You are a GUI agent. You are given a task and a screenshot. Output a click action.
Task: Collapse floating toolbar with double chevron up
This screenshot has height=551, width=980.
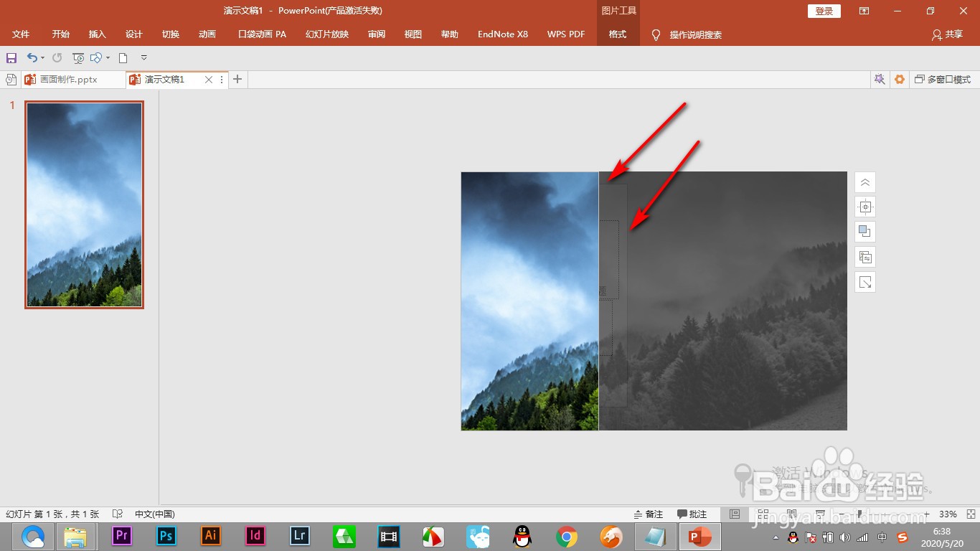[x=865, y=182]
